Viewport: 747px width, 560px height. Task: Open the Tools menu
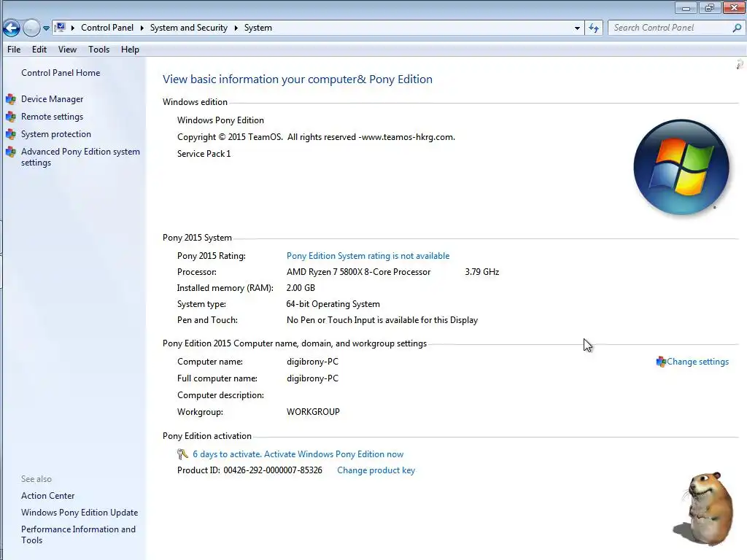98,50
